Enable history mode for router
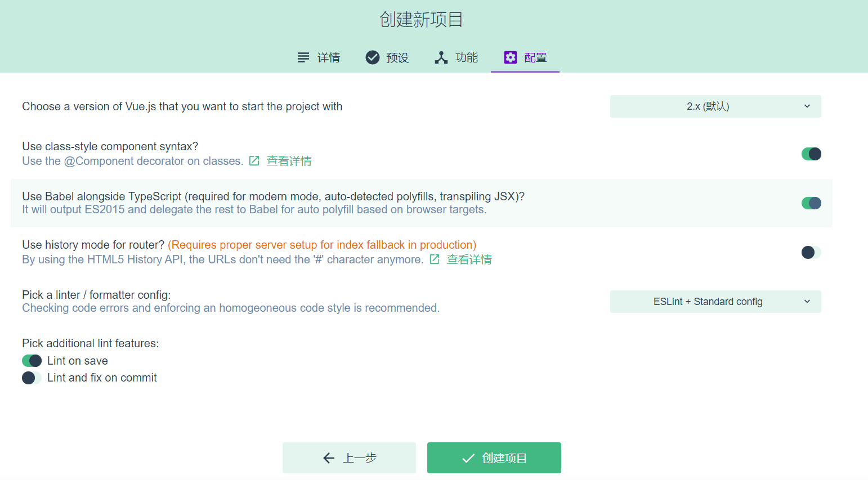 [x=811, y=252]
